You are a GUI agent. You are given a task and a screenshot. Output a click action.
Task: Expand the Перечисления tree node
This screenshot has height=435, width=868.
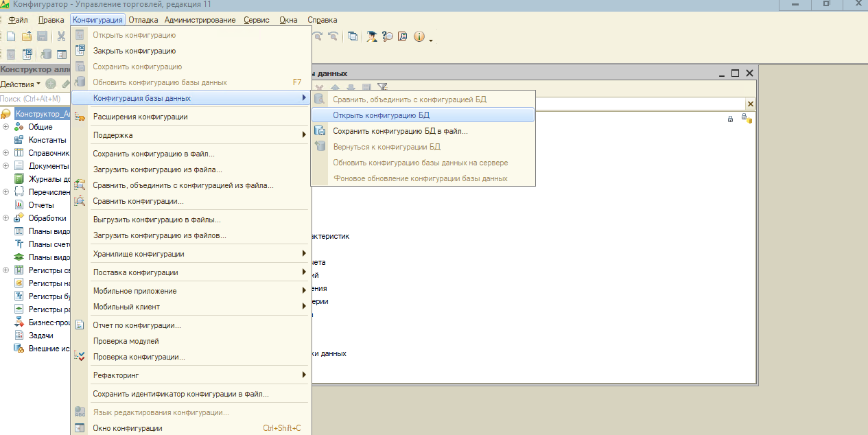pyautogui.click(x=5, y=192)
